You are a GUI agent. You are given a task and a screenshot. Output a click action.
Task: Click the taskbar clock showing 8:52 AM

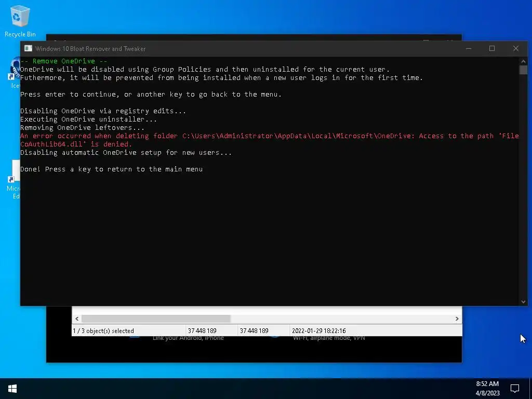(x=487, y=389)
